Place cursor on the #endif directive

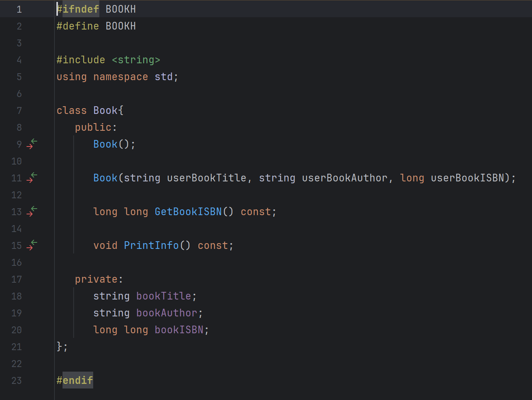pos(75,380)
